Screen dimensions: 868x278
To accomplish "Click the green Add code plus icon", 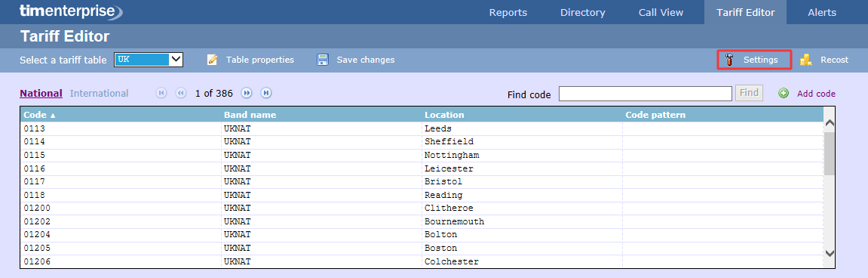I will pos(784,93).
